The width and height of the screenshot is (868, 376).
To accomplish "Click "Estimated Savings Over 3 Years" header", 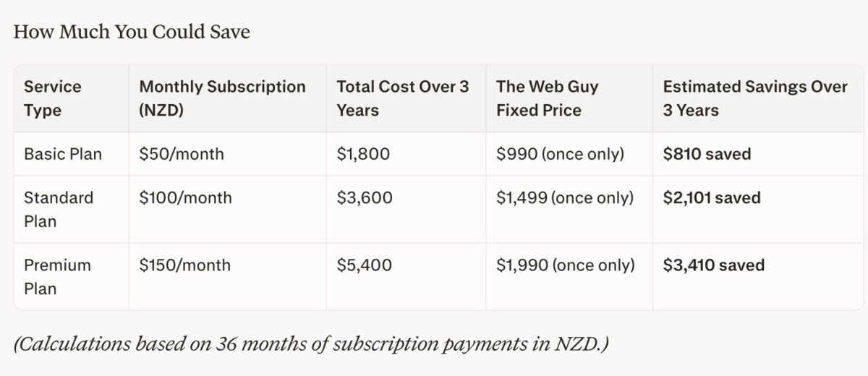I will (x=754, y=98).
